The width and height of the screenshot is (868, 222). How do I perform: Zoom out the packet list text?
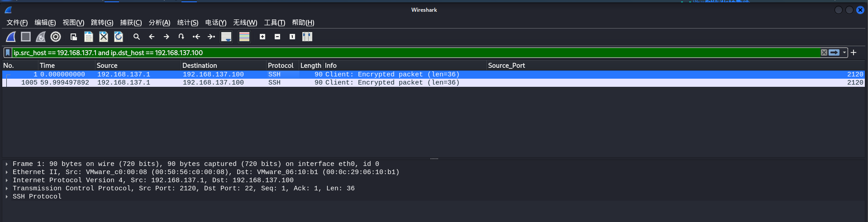[x=277, y=37]
